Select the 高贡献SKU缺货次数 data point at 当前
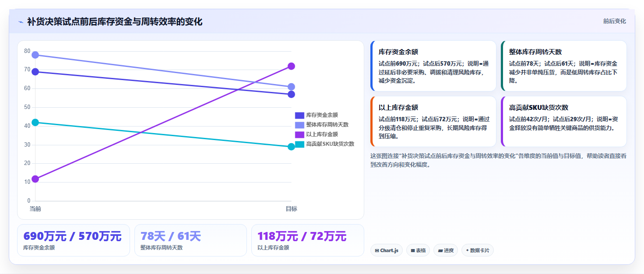The width and height of the screenshot is (644, 274). [x=35, y=123]
